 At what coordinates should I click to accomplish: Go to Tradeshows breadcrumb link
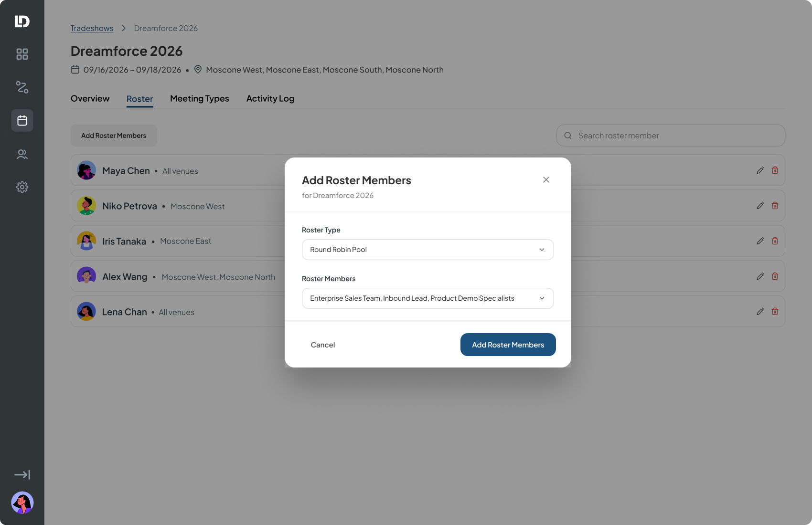tap(92, 28)
